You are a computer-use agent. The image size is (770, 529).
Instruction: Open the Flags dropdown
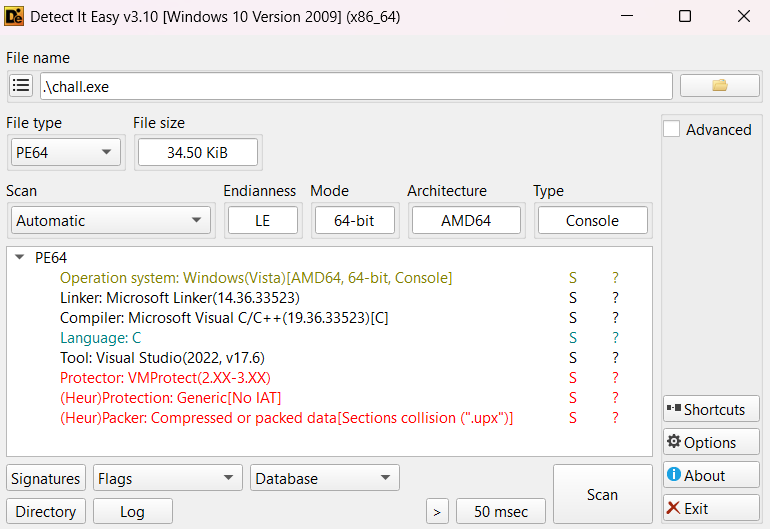(168, 479)
